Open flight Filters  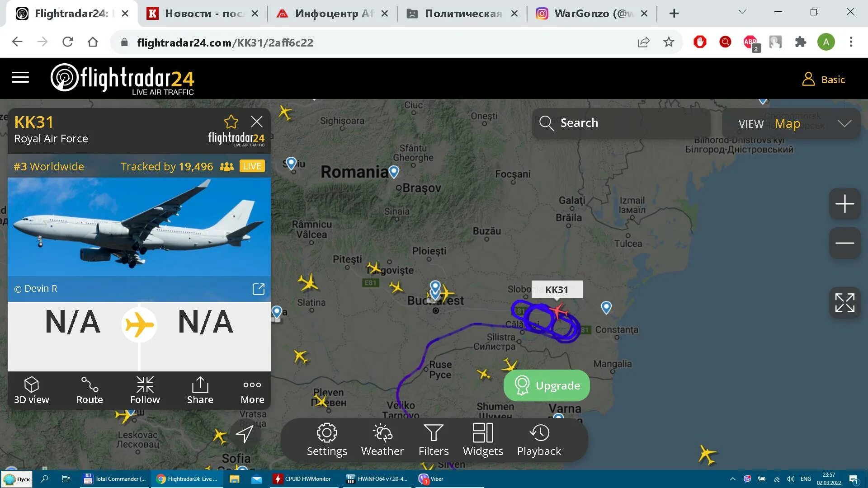[433, 440]
